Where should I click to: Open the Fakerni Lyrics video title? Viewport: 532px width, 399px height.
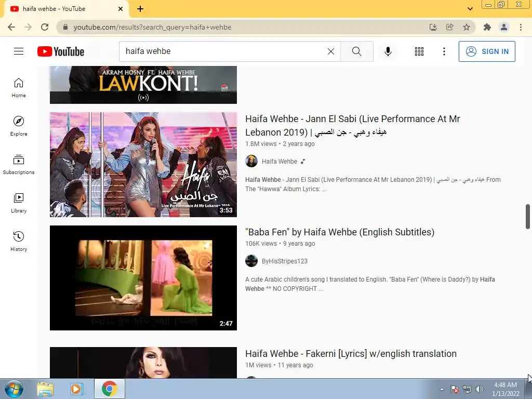(351, 353)
